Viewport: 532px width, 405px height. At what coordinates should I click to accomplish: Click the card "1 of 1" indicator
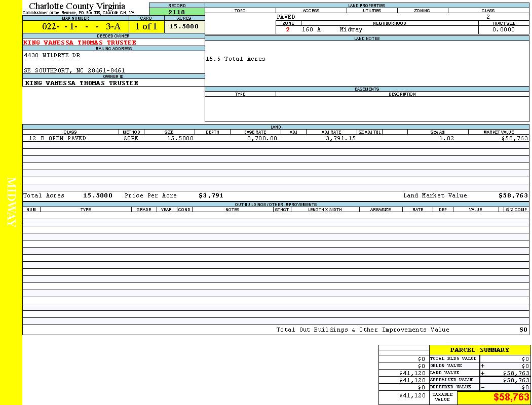point(146,27)
